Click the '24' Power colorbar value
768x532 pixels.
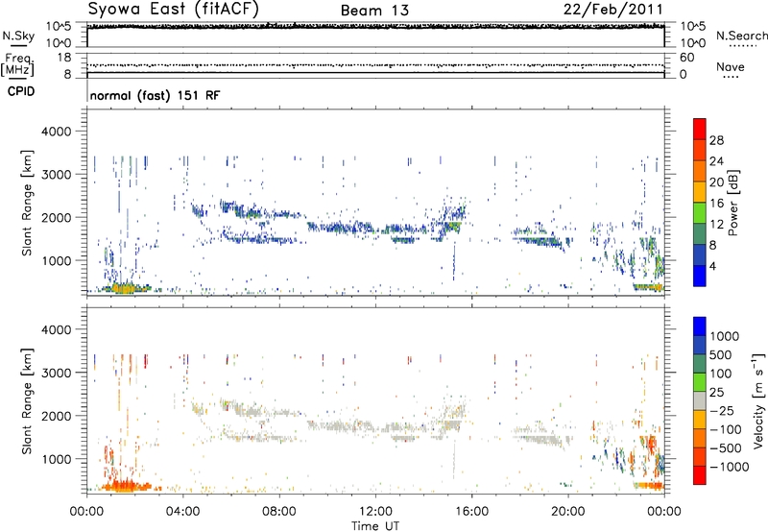[716, 161]
